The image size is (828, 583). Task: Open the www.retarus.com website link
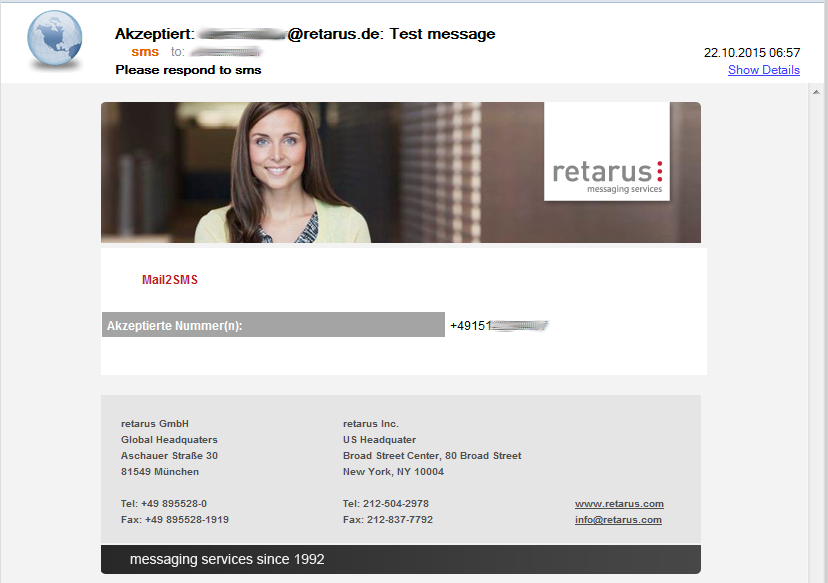619,504
